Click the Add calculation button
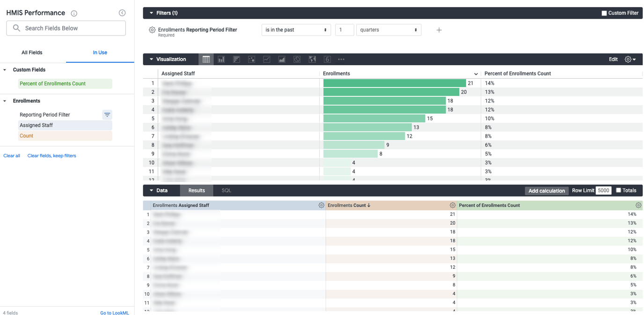 tap(546, 190)
